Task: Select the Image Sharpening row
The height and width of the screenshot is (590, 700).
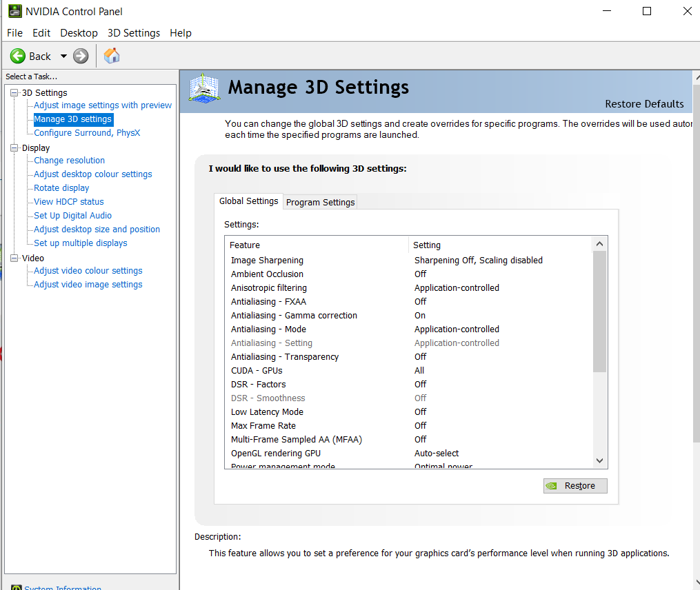Action: click(x=408, y=260)
